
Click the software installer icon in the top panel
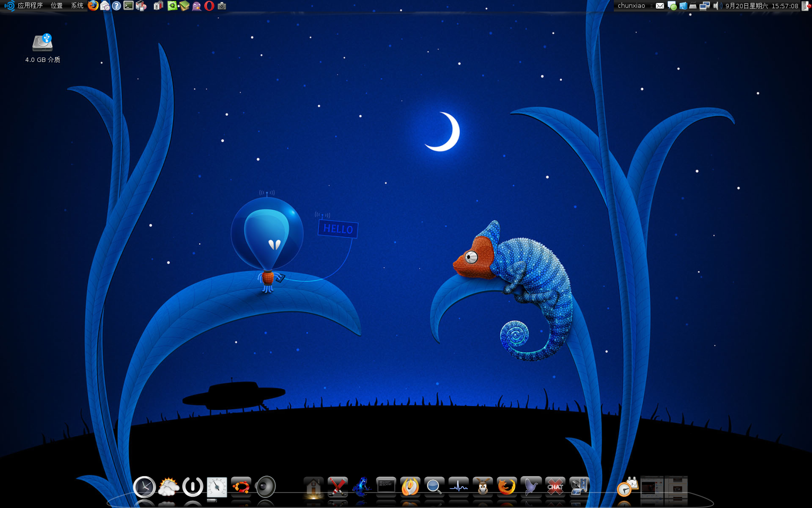pyautogui.click(x=141, y=6)
